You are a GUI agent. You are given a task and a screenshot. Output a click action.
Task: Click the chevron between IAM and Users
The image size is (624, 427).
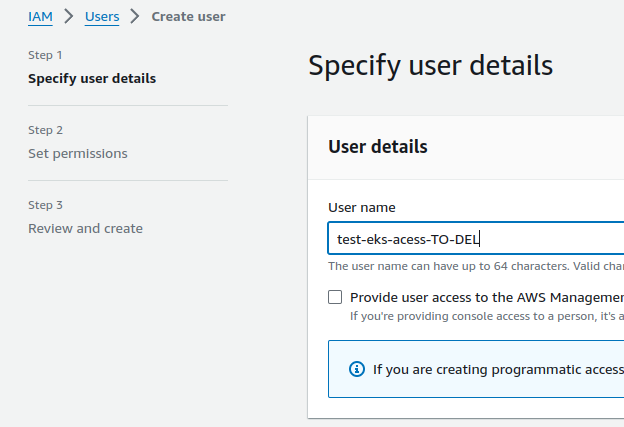69,16
